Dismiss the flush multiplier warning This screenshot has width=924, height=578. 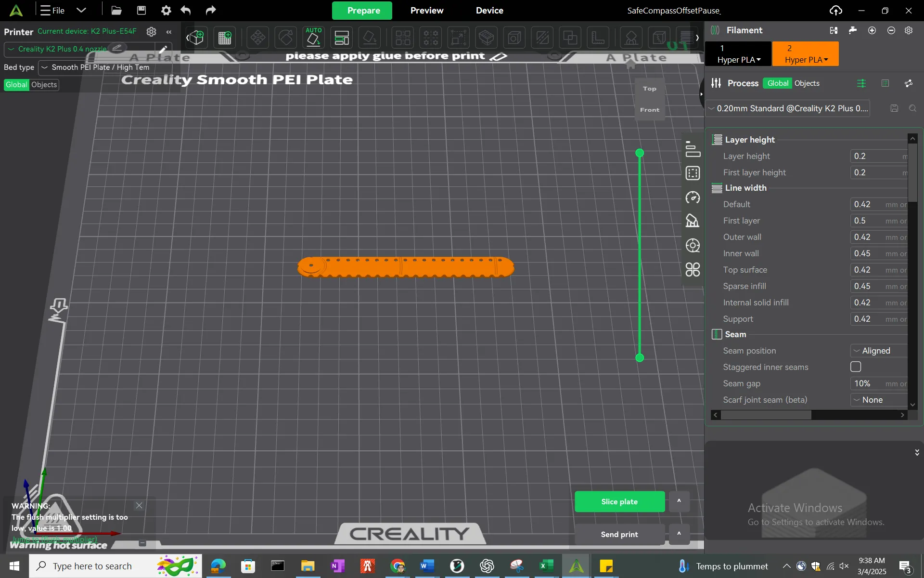point(139,505)
